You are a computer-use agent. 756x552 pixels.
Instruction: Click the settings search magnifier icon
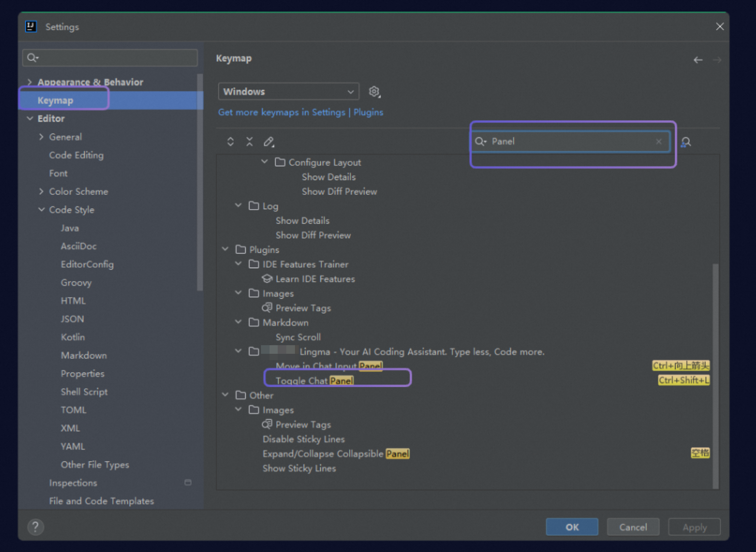point(33,58)
